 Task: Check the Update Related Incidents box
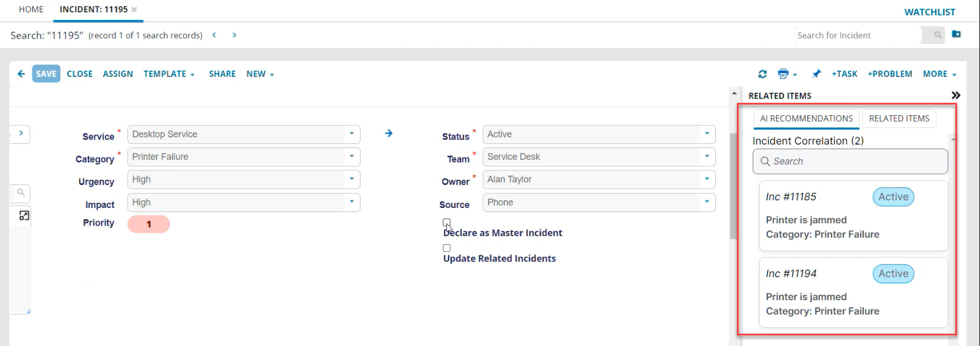447,248
